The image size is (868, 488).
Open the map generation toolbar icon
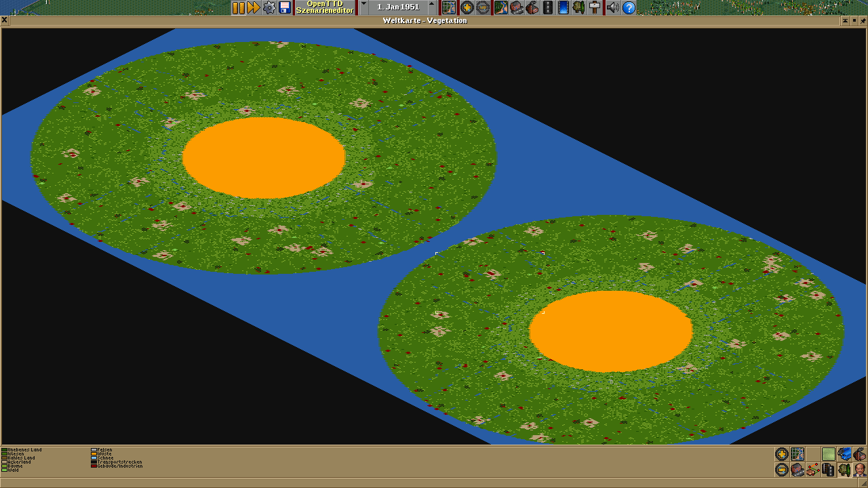449,7
